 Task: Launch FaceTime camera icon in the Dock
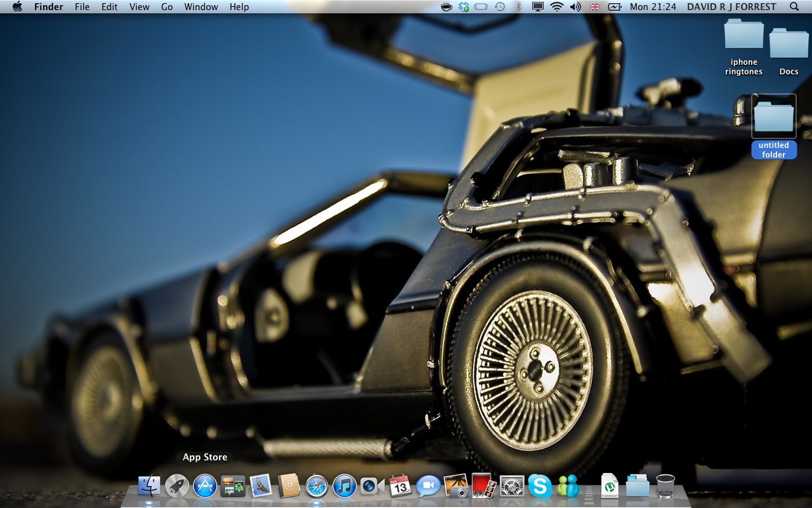tap(372, 486)
